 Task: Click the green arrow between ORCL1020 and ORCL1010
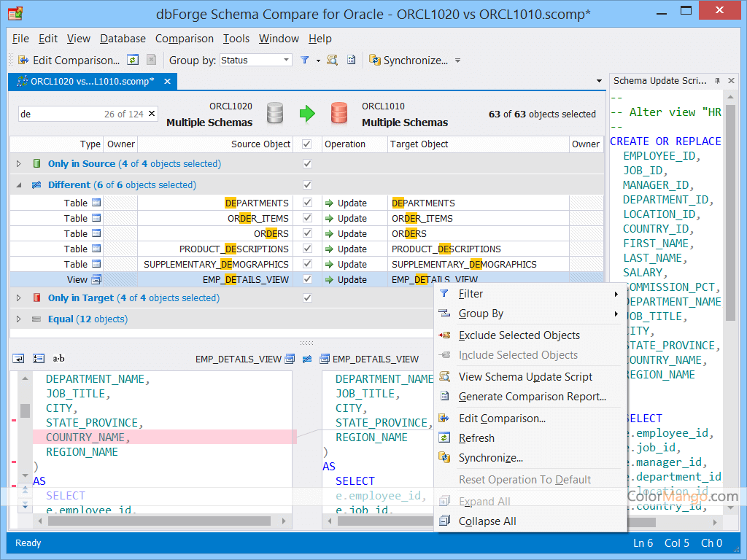[306, 114]
